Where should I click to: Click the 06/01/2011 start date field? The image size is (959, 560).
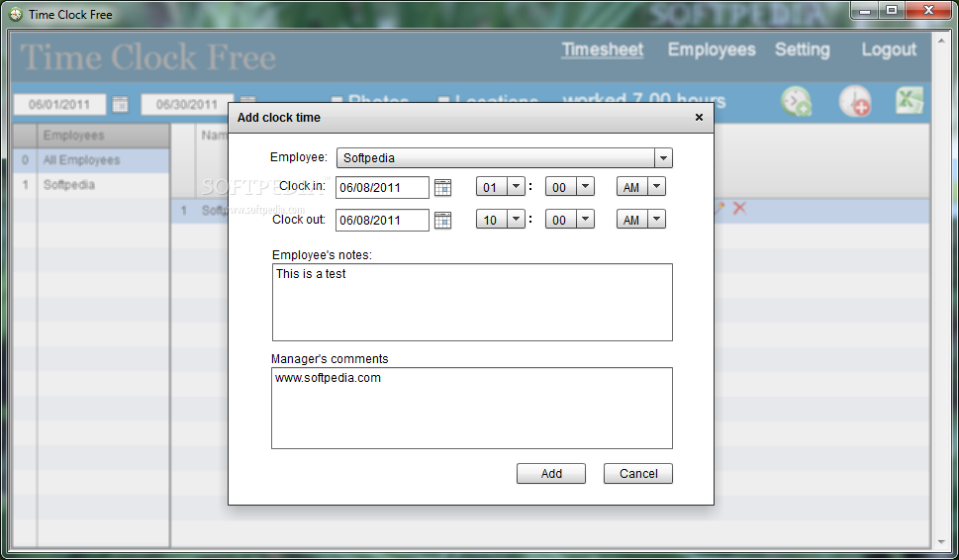pos(59,105)
